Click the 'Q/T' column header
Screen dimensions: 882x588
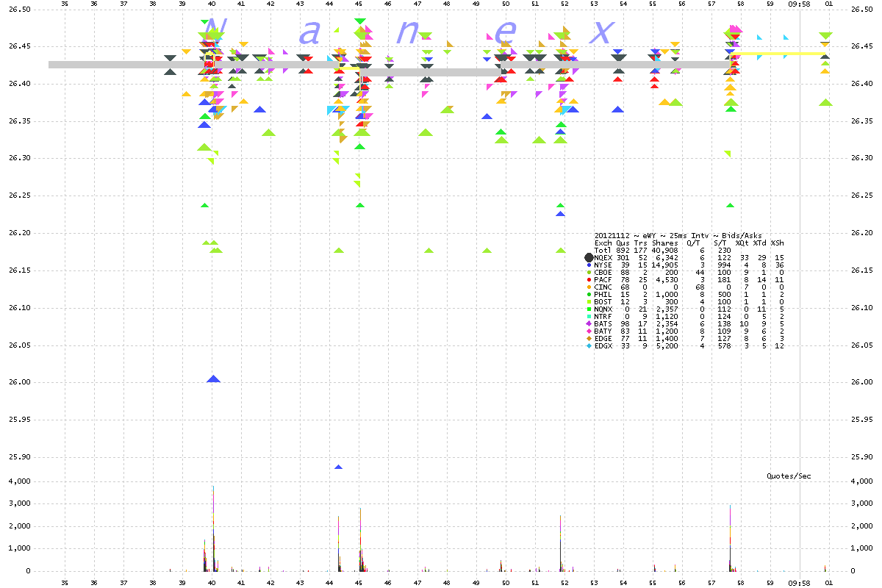point(692,243)
